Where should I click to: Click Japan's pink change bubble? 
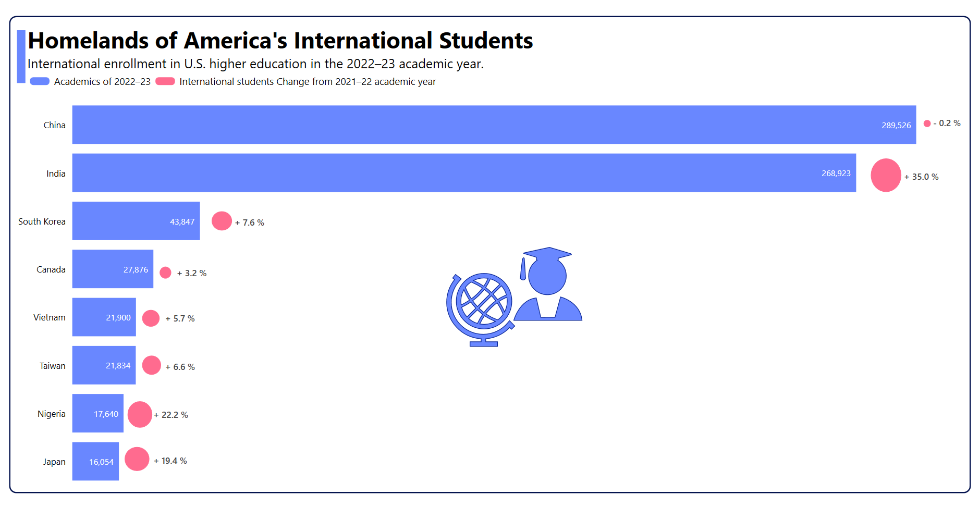pyautogui.click(x=137, y=459)
